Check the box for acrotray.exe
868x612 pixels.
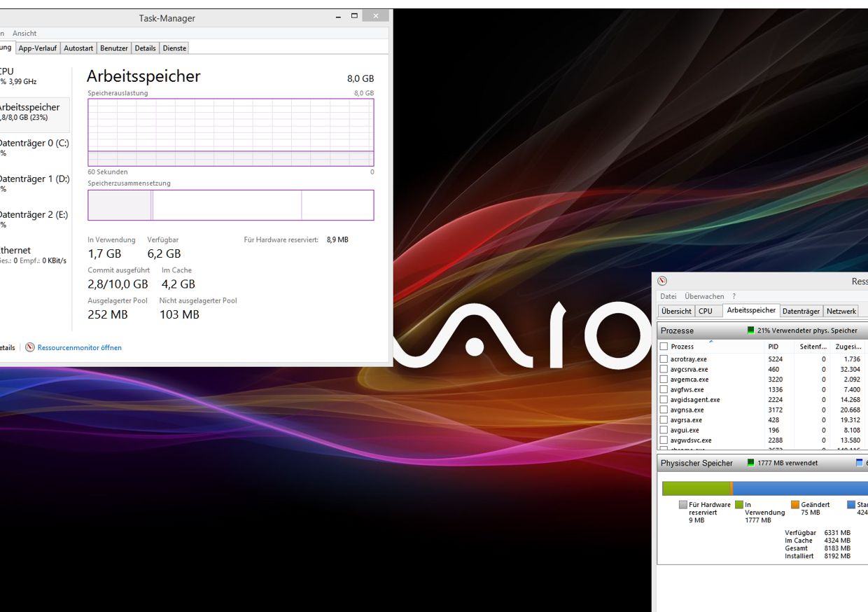(664, 359)
